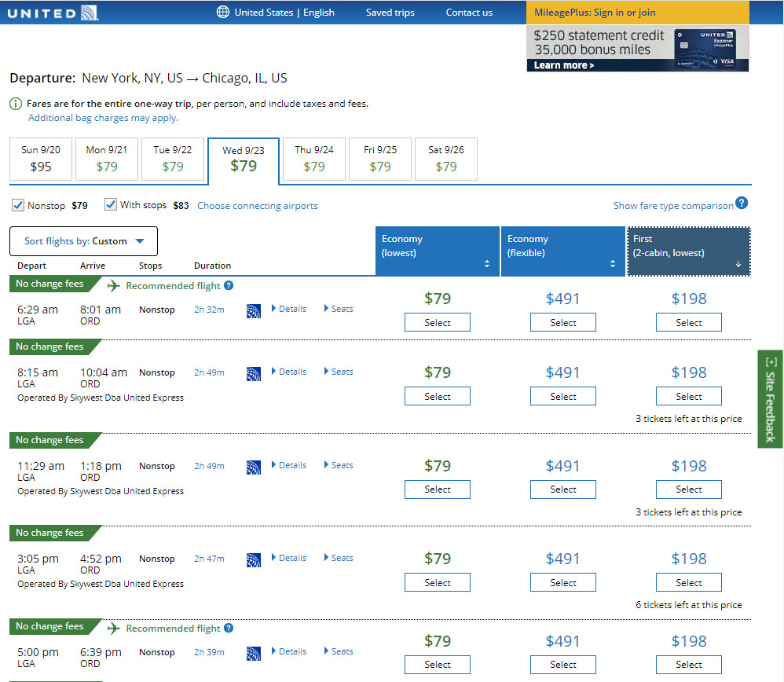Select the $79 economy fare on 6:29 am flight
Screen dimensions: 784x682
[438, 322]
